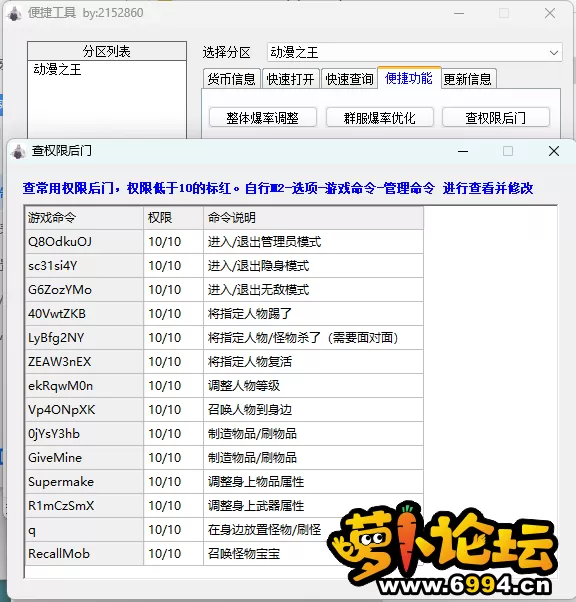Click 调整身上武器属性 description cell
The height and width of the screenshot is (602, 576).
click(313, 506)
